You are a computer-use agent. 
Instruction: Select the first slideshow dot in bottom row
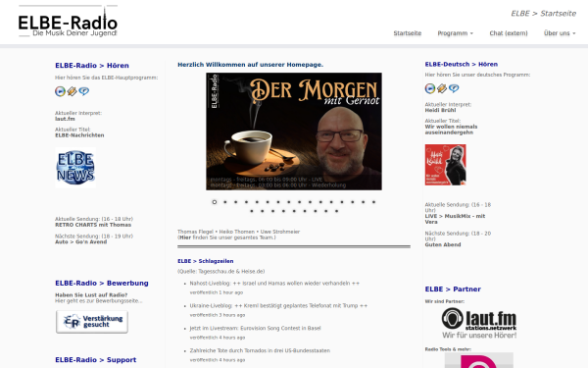(x=252, y=211)
